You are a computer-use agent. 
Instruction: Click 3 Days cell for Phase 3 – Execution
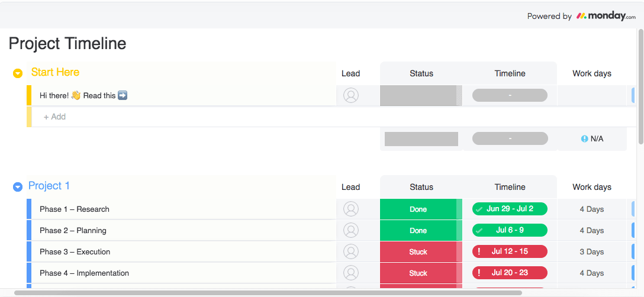(592, 252)
